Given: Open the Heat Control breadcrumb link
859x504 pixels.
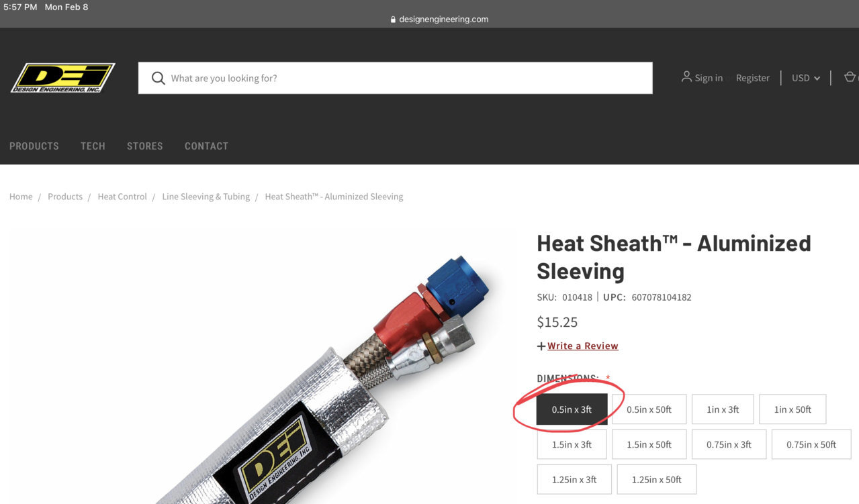Looking at the screenshot, I should tap(122, 197).
